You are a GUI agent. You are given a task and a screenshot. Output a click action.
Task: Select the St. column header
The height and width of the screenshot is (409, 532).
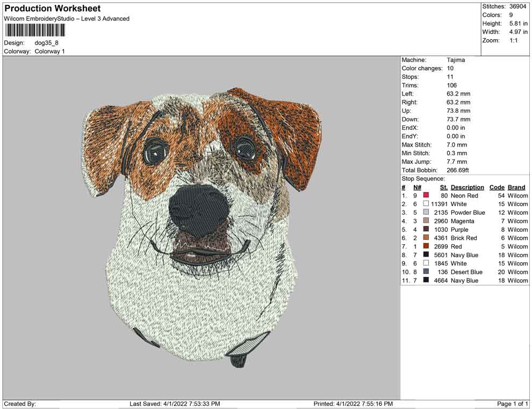[x=443, y=187]
